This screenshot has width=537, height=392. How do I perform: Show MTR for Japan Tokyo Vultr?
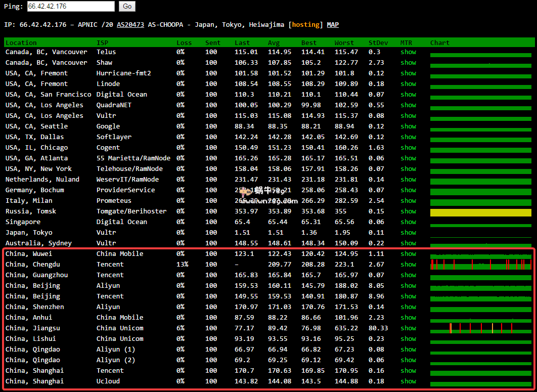click(408, 233)
